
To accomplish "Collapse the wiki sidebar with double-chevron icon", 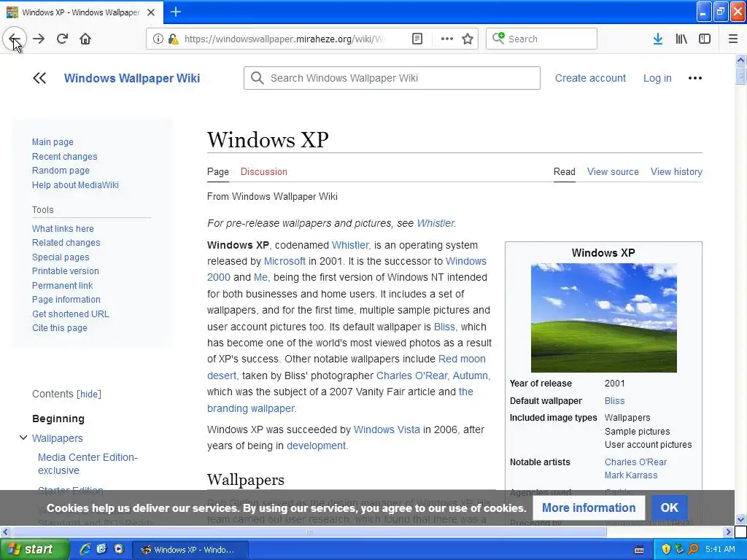I will 39,78.
